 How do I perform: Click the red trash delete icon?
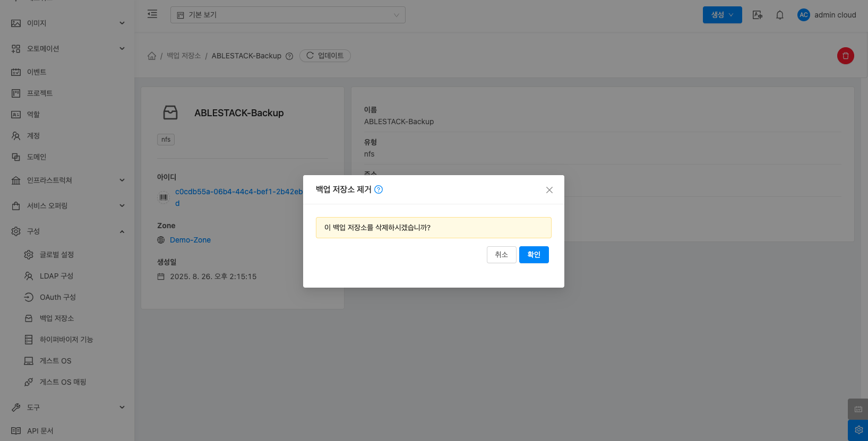(x=845, y=56)
